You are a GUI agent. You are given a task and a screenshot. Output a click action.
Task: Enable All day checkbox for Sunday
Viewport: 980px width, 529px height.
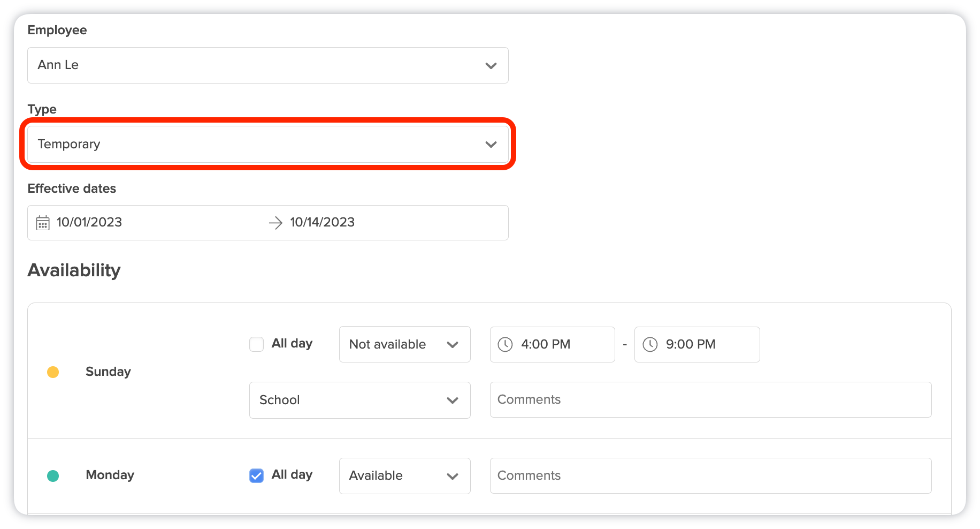pyautogui.click(x=257, y=344)
